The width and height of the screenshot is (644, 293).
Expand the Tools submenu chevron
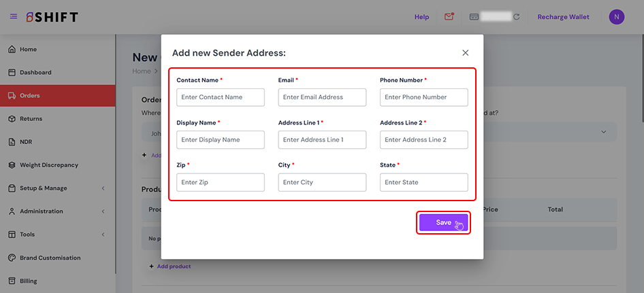[x=103, y=235]
